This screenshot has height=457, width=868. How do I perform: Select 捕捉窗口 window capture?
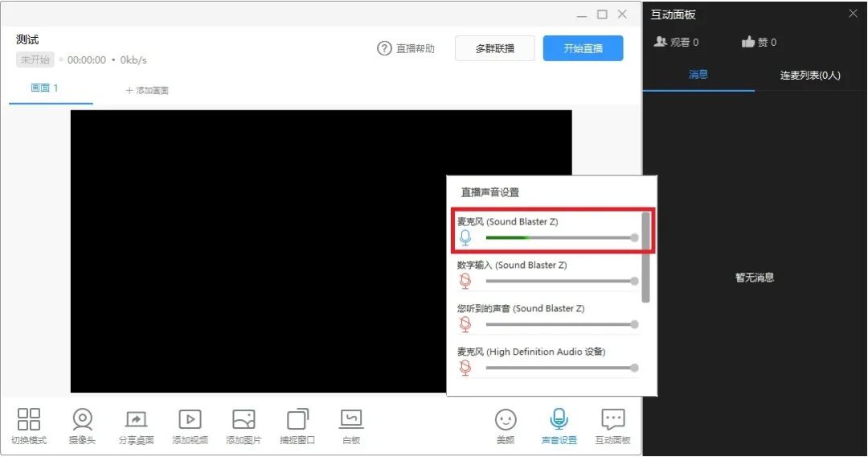pos(297,426)
